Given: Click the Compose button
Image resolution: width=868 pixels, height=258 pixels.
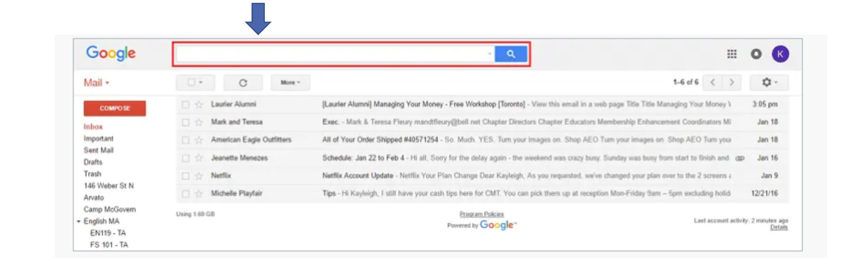Looking at the screenshot, I should 115,108.
